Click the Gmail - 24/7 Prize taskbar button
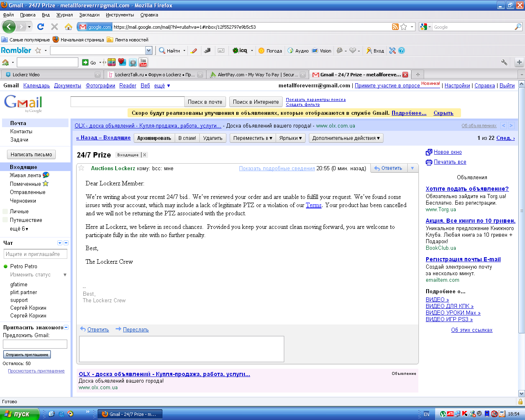Viewport: 525px width, 420px height. (130, 414)
